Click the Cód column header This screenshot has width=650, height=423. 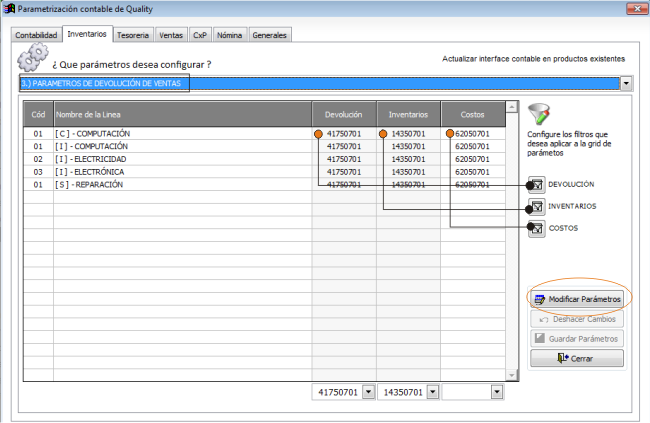(x=38, y=114)
